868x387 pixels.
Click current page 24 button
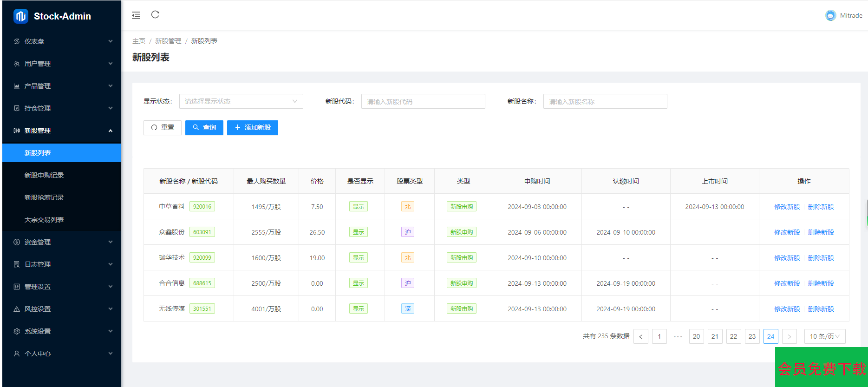771,336
